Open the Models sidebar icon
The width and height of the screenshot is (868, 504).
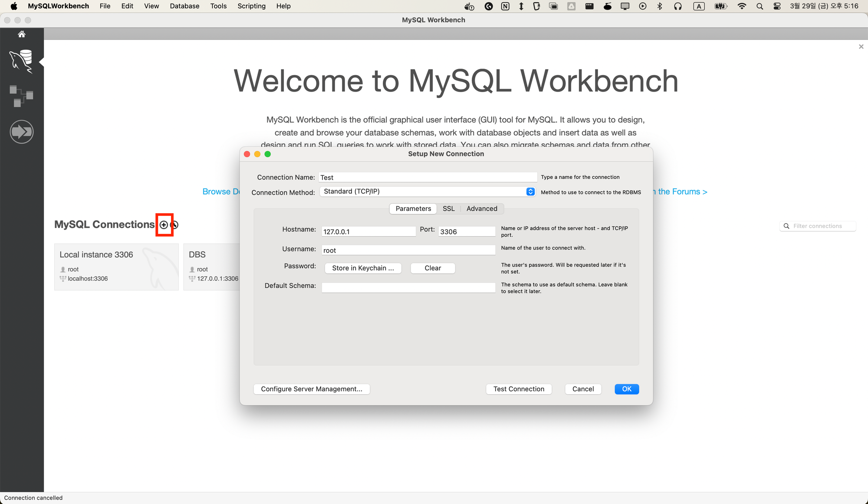click(x=21, y=96)
